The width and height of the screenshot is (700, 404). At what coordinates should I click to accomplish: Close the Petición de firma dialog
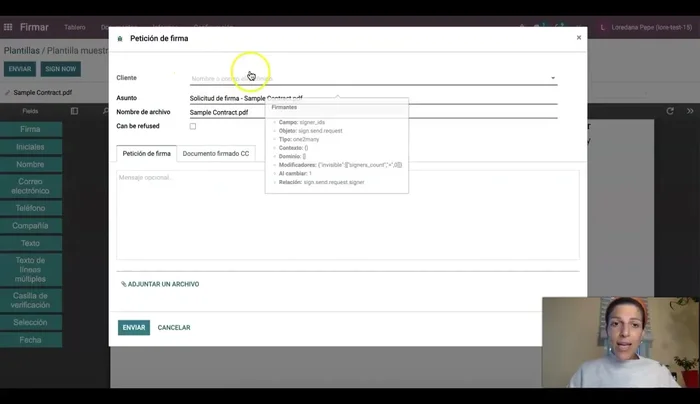(x=578, y=38)
